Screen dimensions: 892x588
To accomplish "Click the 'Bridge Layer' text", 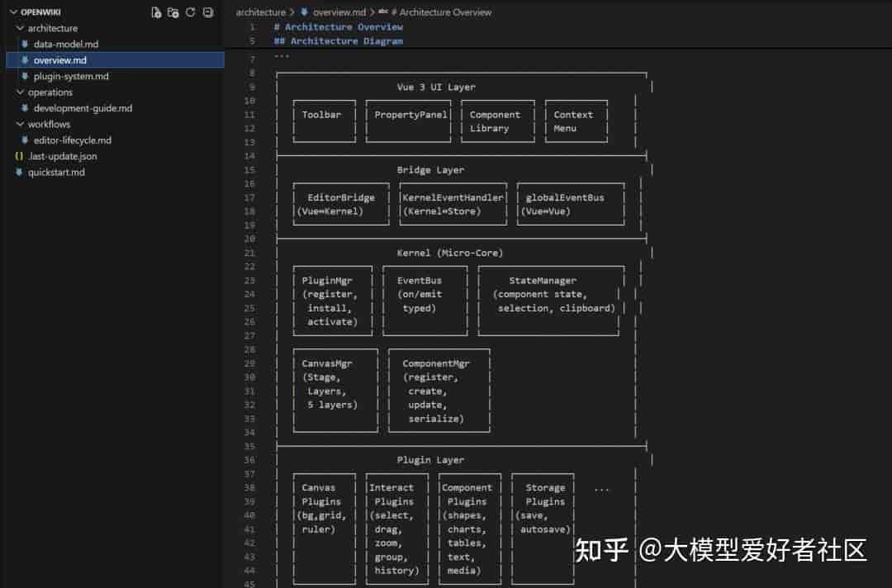I will 430,170.
